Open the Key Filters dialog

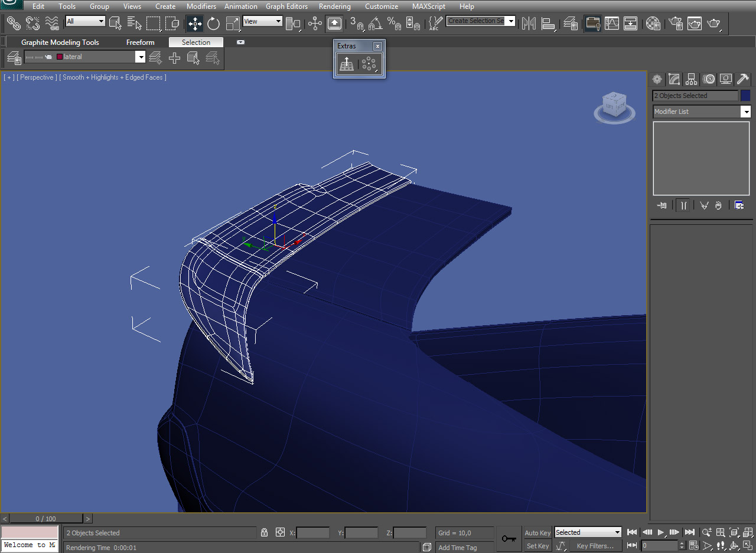click(x=595, y=546)
